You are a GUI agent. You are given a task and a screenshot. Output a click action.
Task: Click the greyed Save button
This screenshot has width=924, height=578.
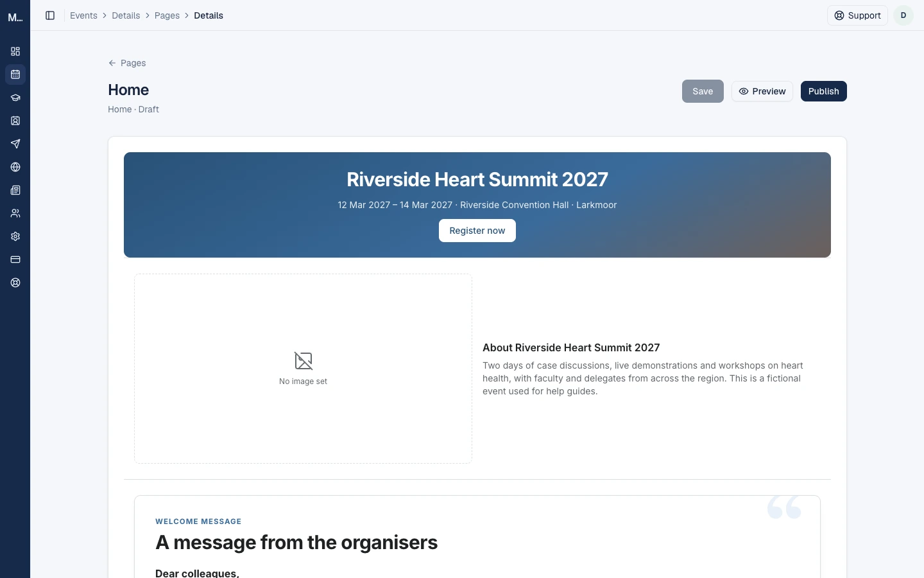pyautogui.click(x=703, y=91)
